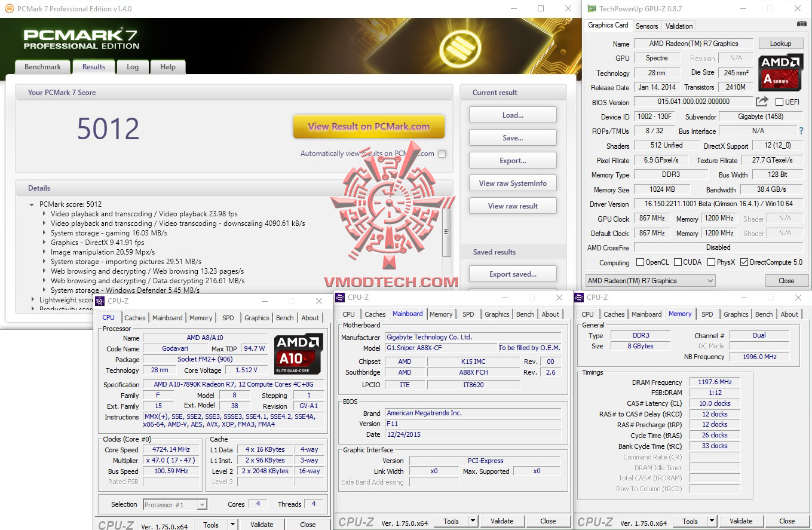Switch to the Benchmark tab in PCMark
Viewport: 812px width, 530px height.
point(42,67)
